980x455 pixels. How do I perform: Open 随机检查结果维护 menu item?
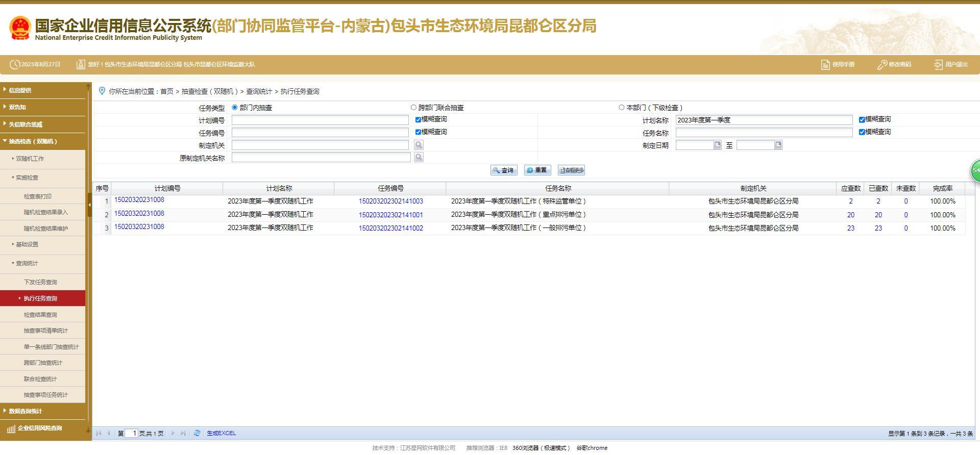tap(43, 229)
